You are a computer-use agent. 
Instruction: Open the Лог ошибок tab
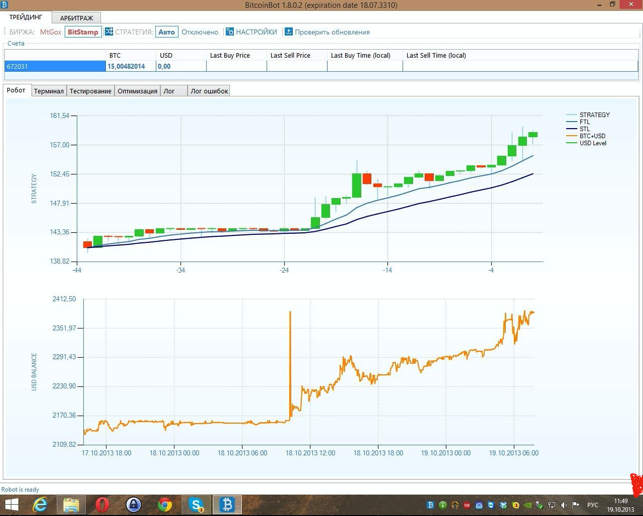click(x=209, y=91)
